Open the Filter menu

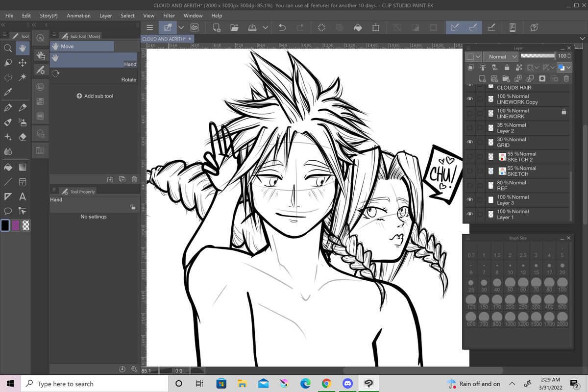point(169,16)
